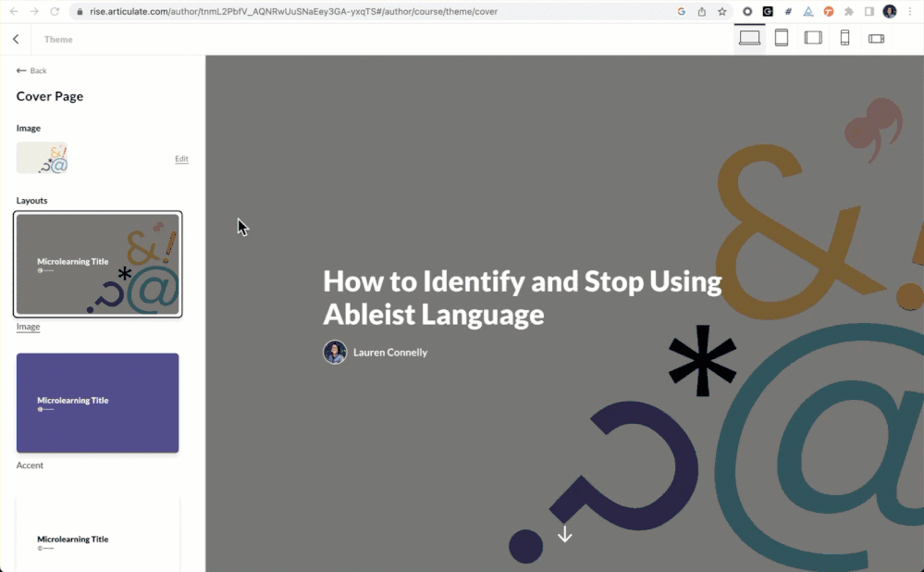Select the desktop preview icon
This screenshot has width=924, height=572.
[x=749, y=38]
